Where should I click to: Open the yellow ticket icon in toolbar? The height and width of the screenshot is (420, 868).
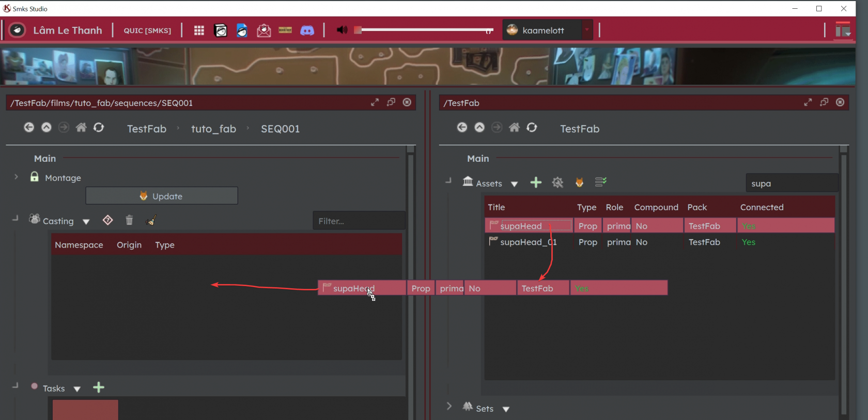[x=285, y=30]
